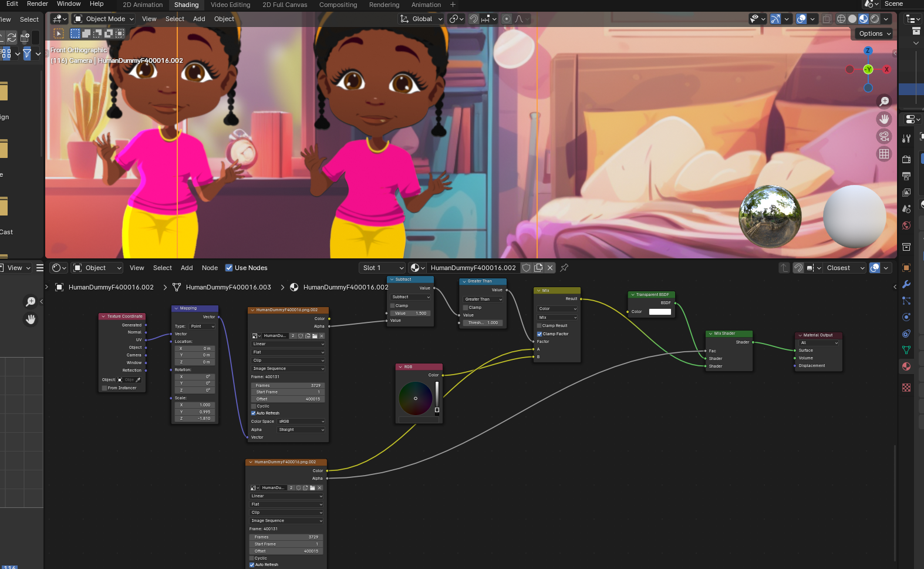This screenshot has height=569, width=924.
Task: Open the node editor Node menu
Action: click(210, 268)
